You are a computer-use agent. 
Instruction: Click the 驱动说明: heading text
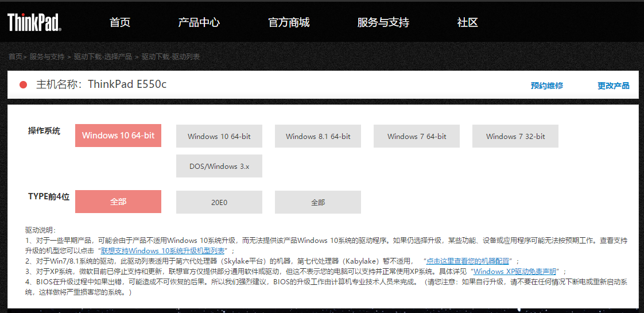tap(40, 230)
